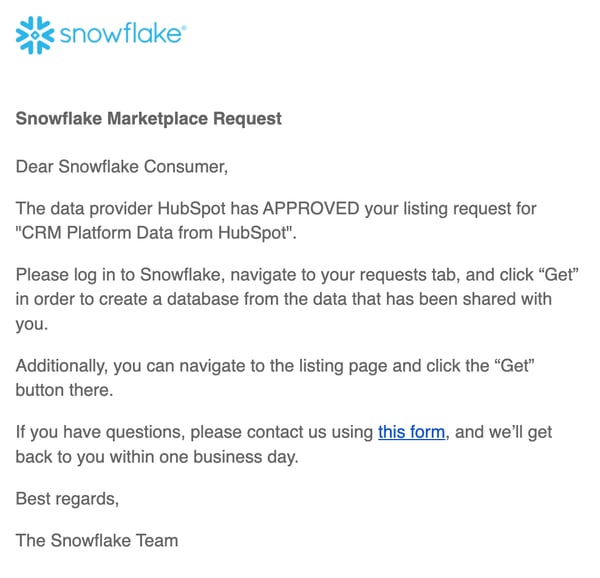Click the snowflake wordmark text in logo
The image size is (600, 578).
(x=121, y=33)
